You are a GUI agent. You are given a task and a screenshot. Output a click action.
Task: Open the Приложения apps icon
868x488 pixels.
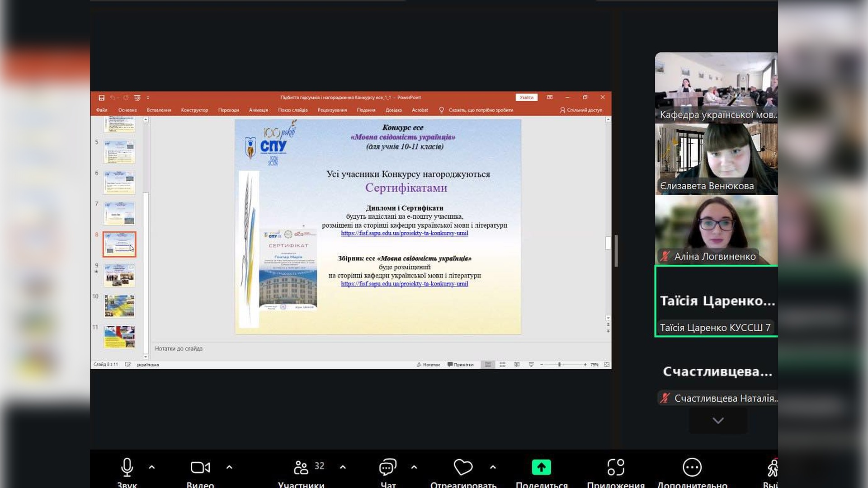click(616, 467)
